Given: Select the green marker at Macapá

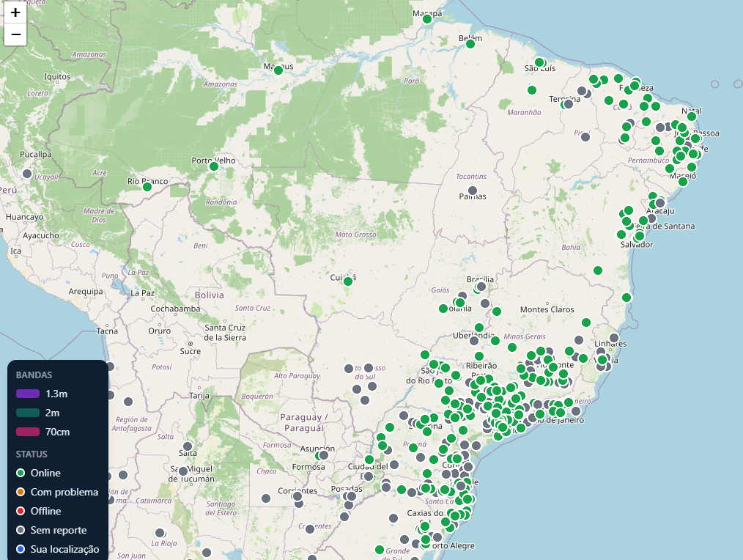Looking at the screenshot, I should pyautogui.click(x=427, y=19).
